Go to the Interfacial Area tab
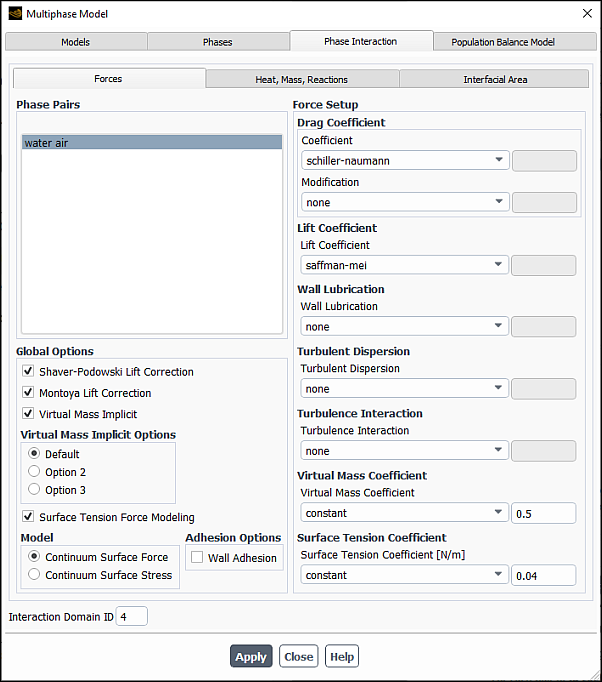Viewport: 602px width, 682px height. tap(495, 79)
